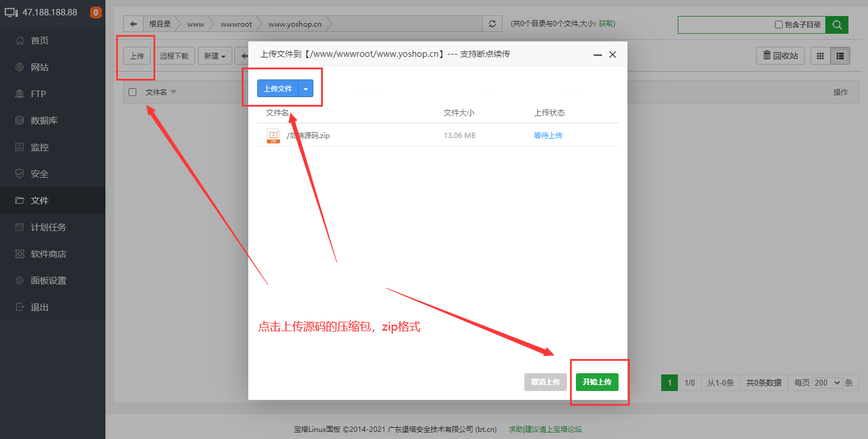
Task: Open the 网站 sidebar item
Action: pos(53,67)
